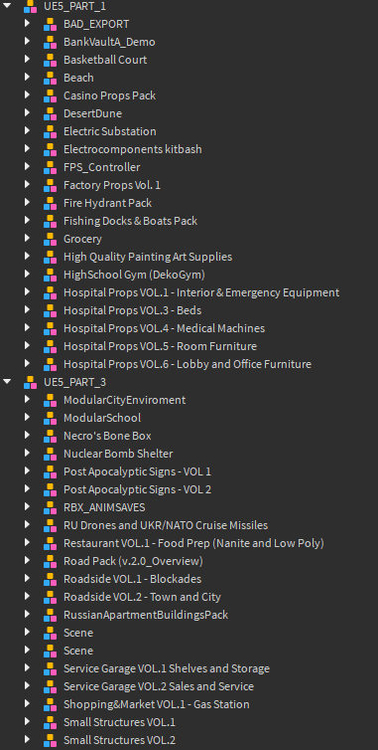378x750 pixels.
Task: Click the model icon next to BAD_EXPORT
Action: click(x=50, y=24)
